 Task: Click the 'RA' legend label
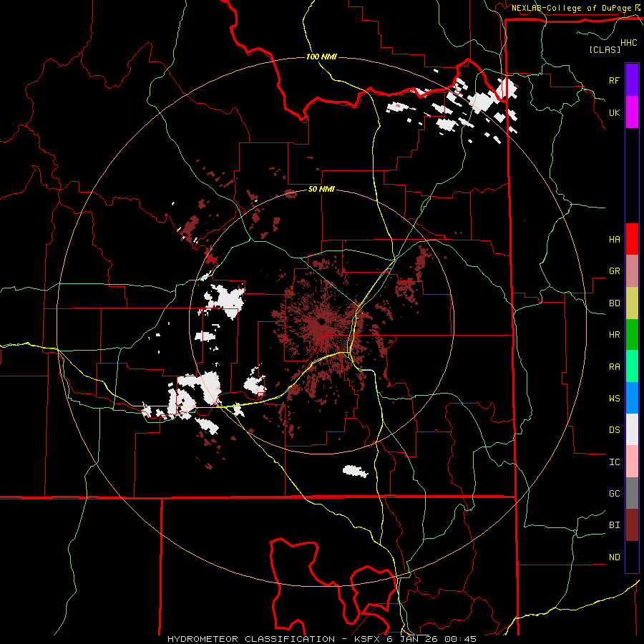click(x=614, y=367)
